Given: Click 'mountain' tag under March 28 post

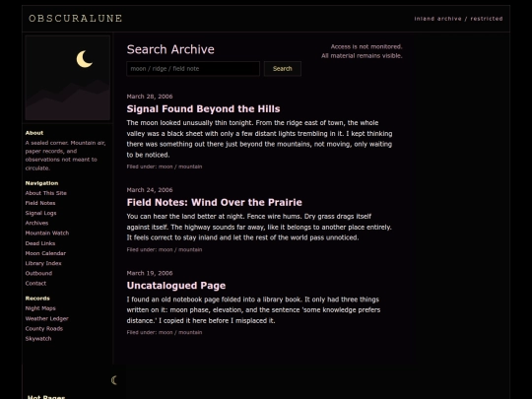Looking at the screenshot, I should (190, 166).
